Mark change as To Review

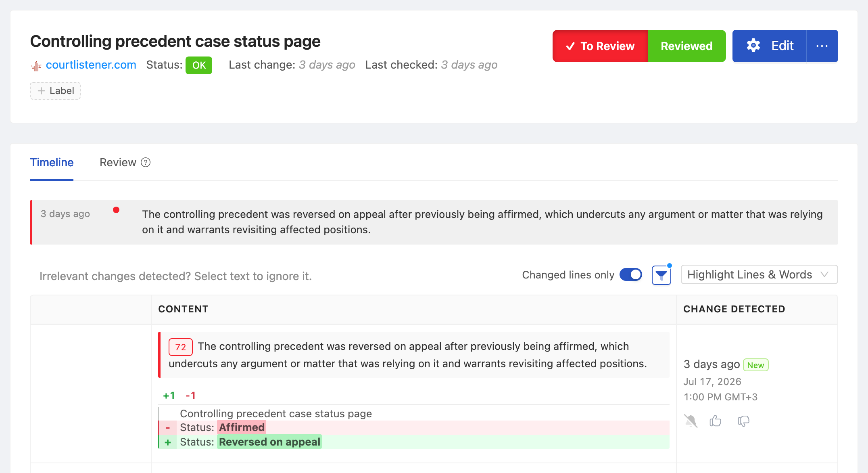tap(600, 46)
